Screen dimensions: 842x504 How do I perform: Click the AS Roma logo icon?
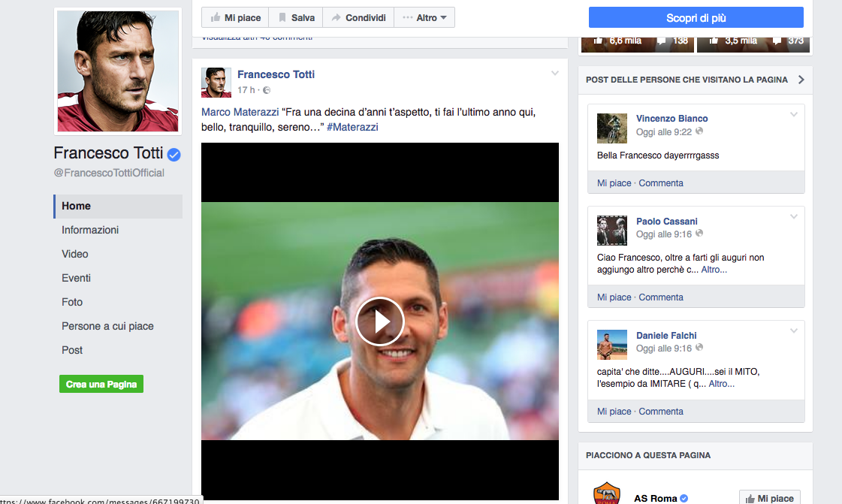(607, 494)
